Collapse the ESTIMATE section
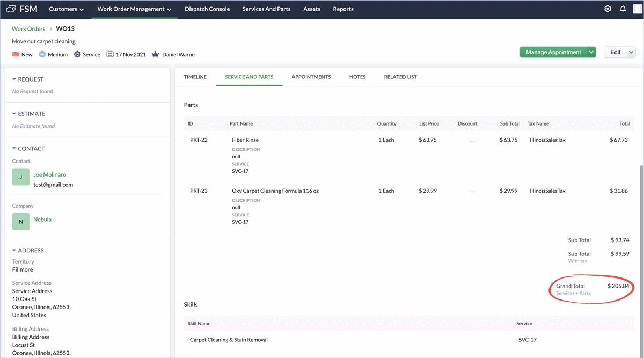This screenshot has width=644, height=358. pos(14,114)
